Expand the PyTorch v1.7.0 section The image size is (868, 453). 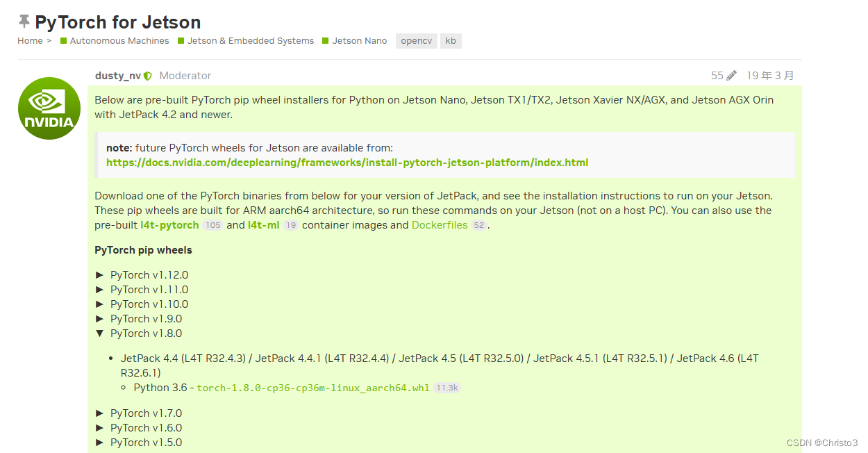coord(138,413)
